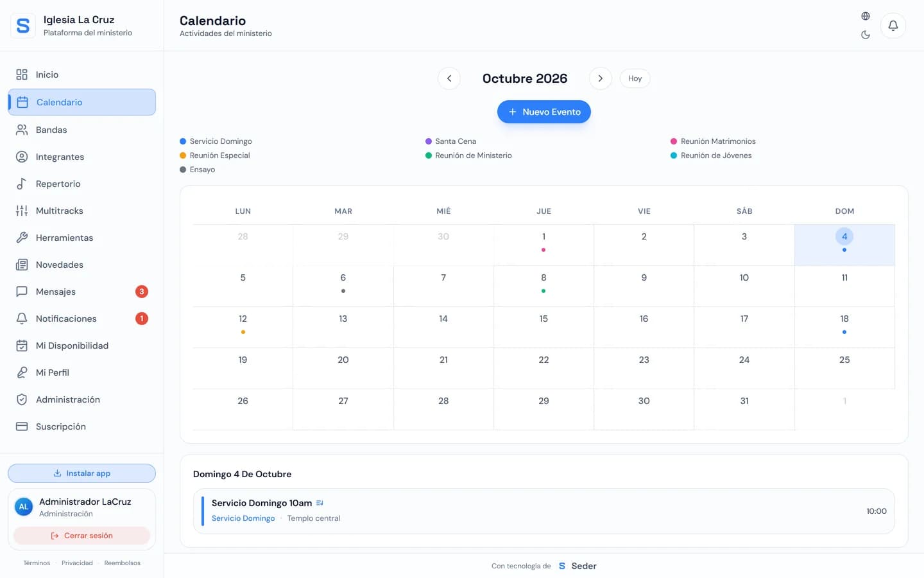Select October 18 calendar day
Viewport: 924px width, 578px height.
pyautogui.click(x=844, y=327)
